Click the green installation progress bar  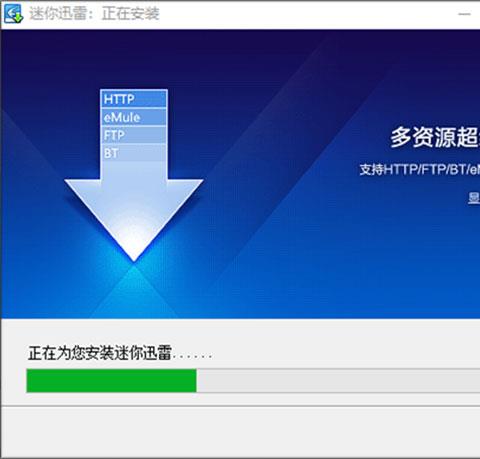pos(253,380)
